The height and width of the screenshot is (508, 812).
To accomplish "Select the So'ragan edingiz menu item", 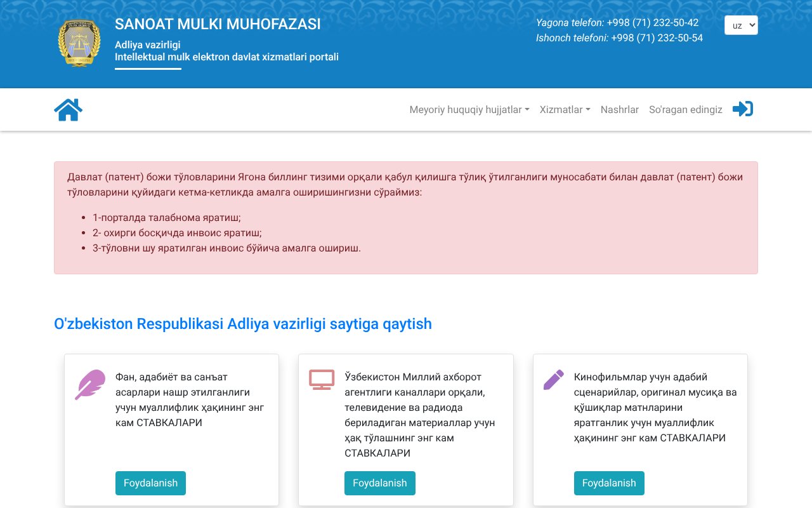I will 686,109.
